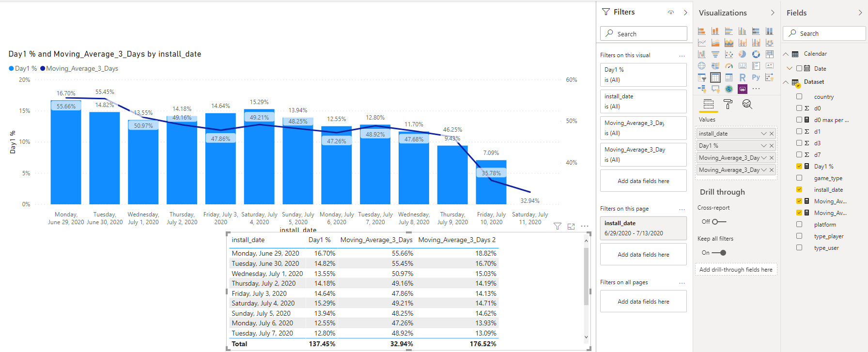The width and height of the screenshot is (868, 352).
Task: Open Focus mode for the table visual
Action: pos(571,226)
